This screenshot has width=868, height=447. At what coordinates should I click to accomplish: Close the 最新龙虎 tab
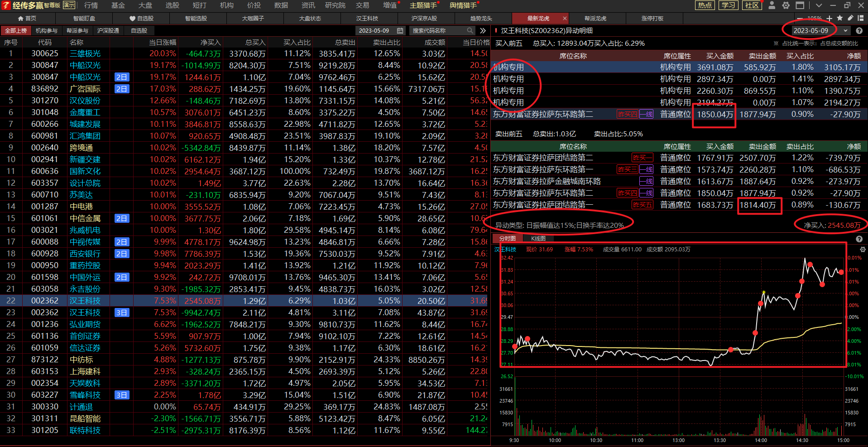tap(565, 18)
